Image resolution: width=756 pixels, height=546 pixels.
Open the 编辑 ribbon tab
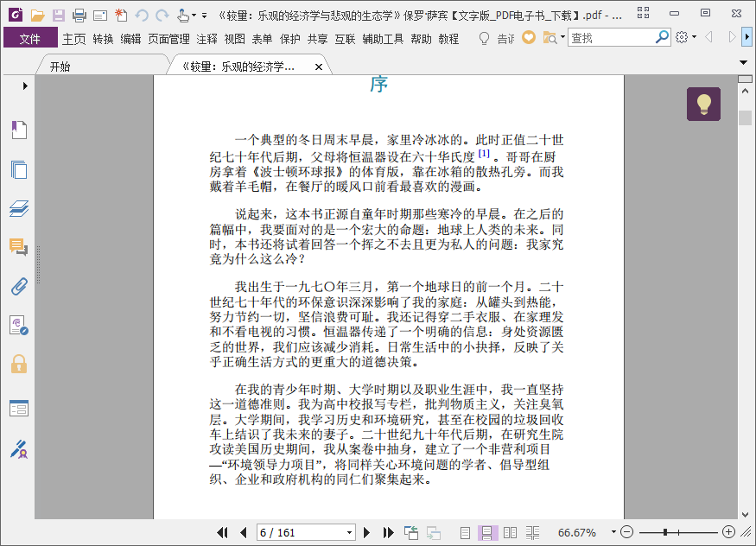point(130,39)
